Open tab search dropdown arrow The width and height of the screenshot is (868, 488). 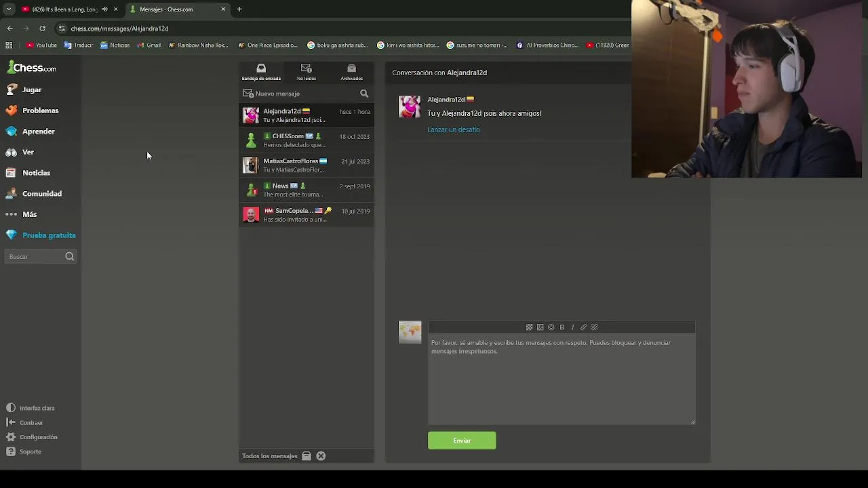[9, 9]
